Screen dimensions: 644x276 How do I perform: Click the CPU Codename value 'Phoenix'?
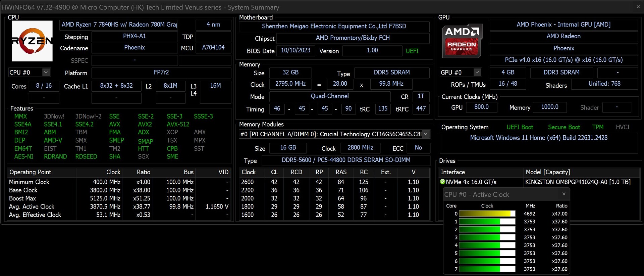[x=135, y=48]
